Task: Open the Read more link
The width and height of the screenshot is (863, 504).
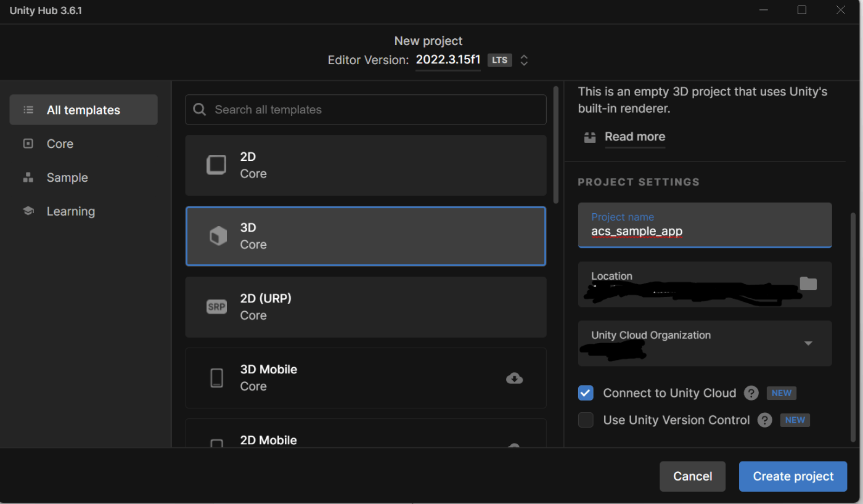Action: point(635,137)
